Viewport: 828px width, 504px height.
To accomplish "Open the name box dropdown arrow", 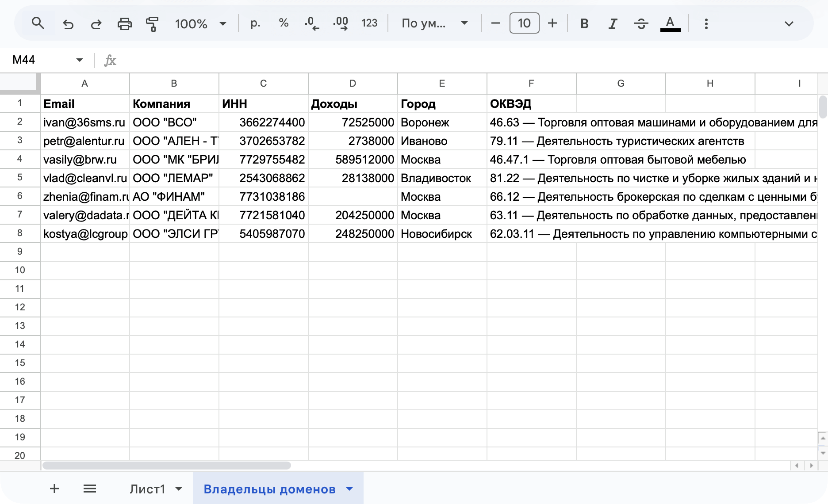I will point(80,60).
